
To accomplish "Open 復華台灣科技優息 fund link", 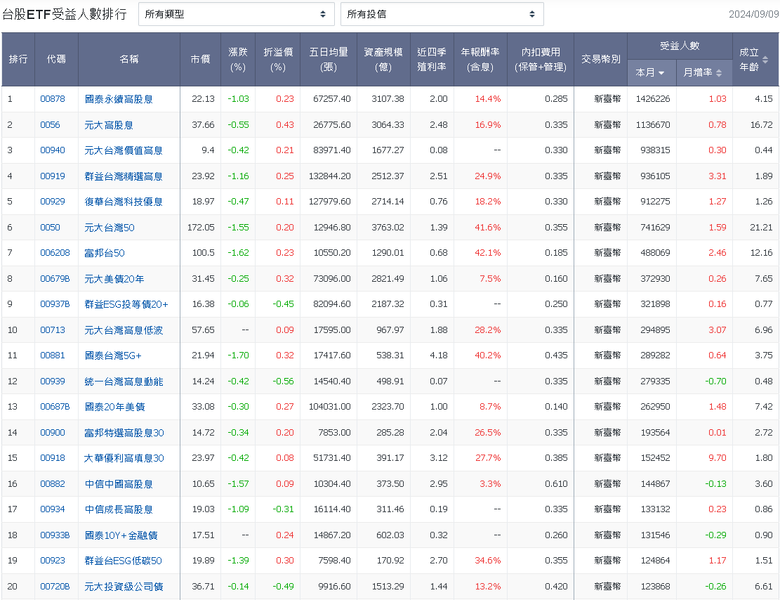I will click(x=123, y=201).
